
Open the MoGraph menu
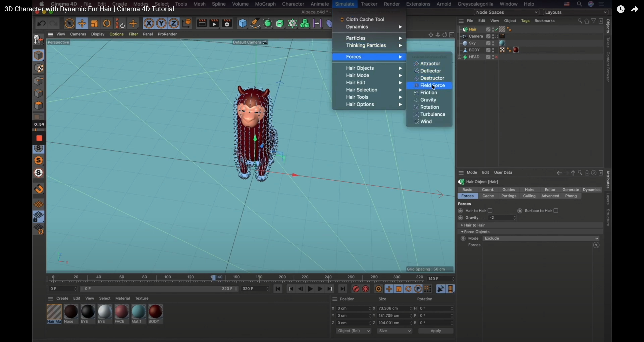[265, 4]
